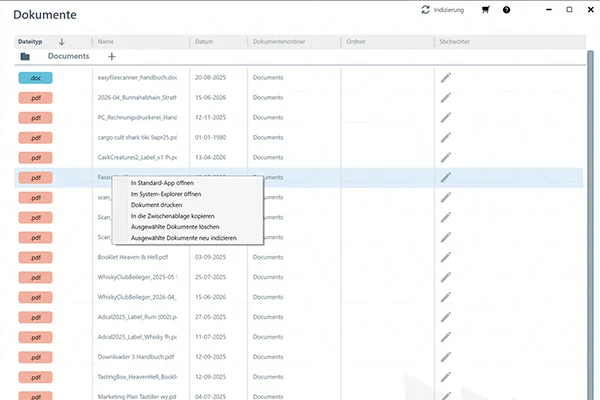Click date 25-07-2025

pyautogui.click(x=210, y=277)
